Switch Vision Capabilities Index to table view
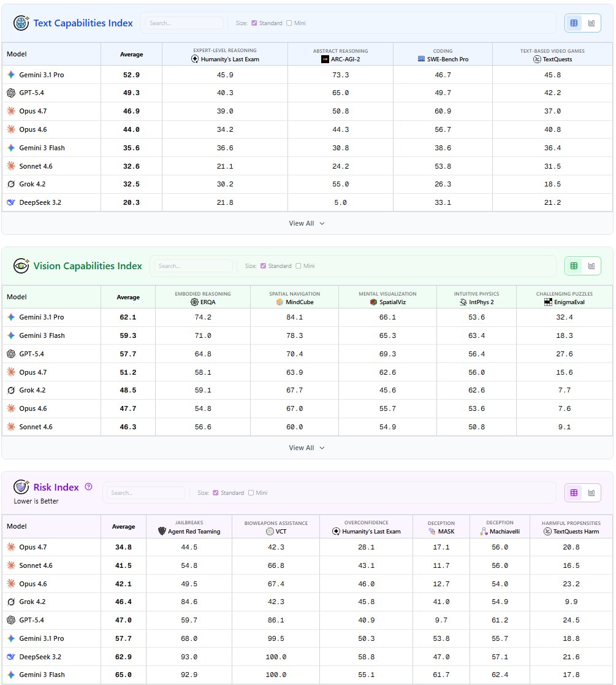This screenshot has width=616, height=685. (x=574, y=266)
